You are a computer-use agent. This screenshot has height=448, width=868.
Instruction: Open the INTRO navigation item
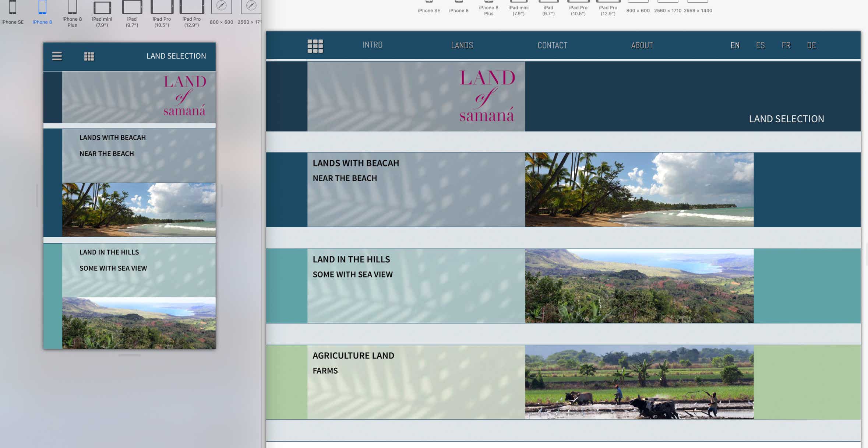pyautogui.click(x=373, y=45)
